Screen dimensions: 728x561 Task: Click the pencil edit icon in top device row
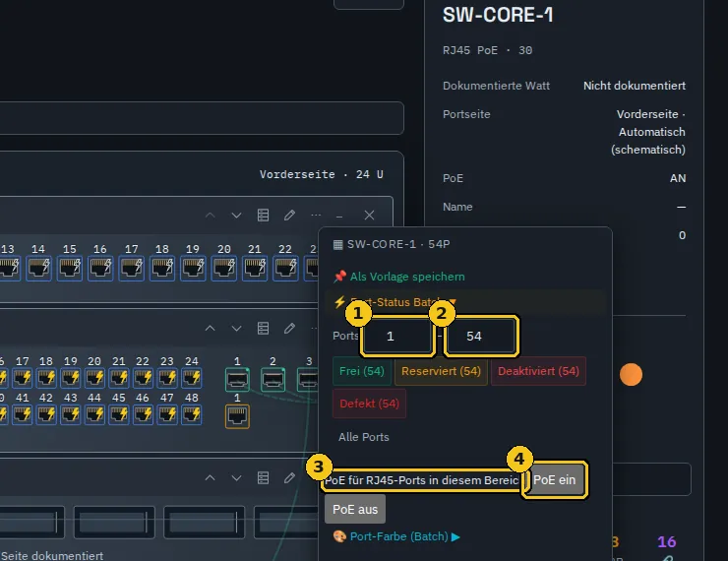pos(289,215)
